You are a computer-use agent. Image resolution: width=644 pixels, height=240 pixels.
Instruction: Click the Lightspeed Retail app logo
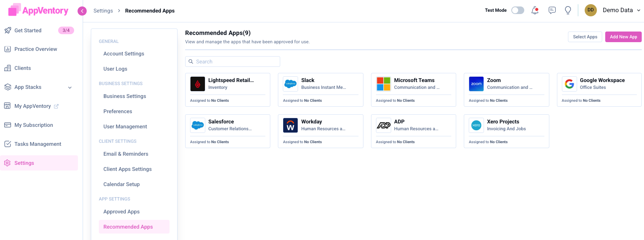(x=198, y=84)
